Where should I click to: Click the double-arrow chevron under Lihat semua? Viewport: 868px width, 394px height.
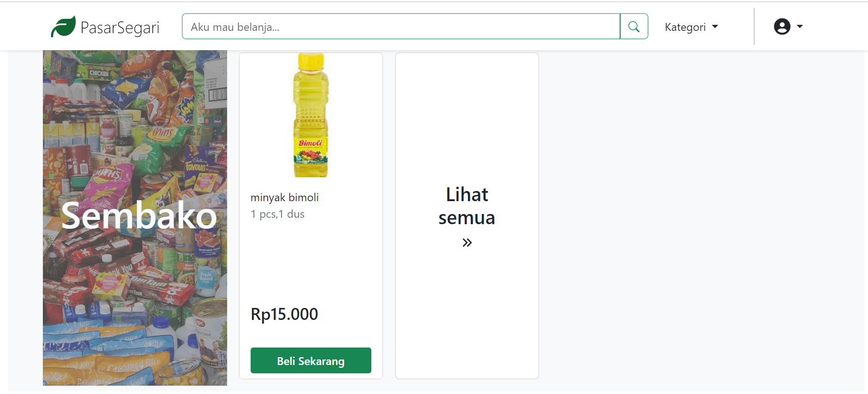(467, 242)
